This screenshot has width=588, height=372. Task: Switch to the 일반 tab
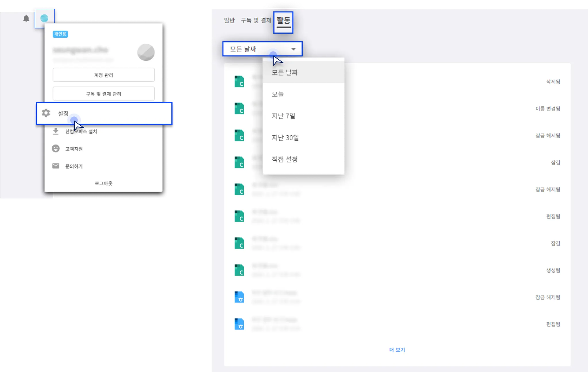click(x=229, y=20)
